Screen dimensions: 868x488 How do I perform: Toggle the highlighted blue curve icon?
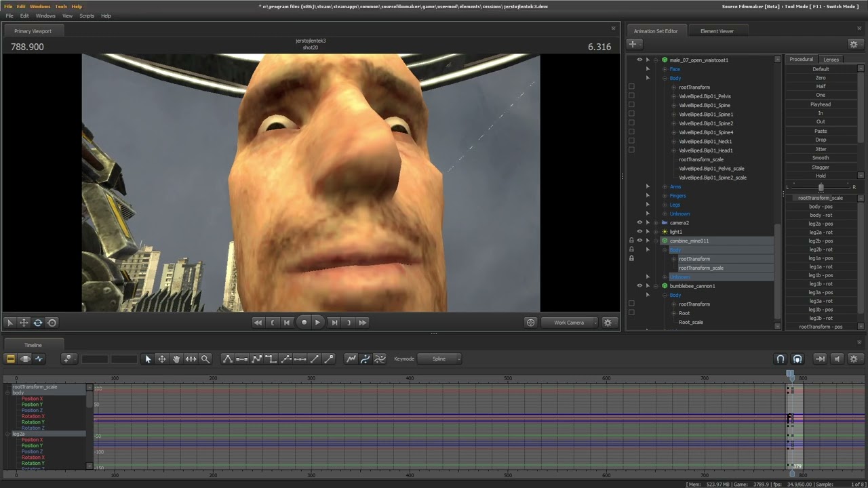coord(366,359)
